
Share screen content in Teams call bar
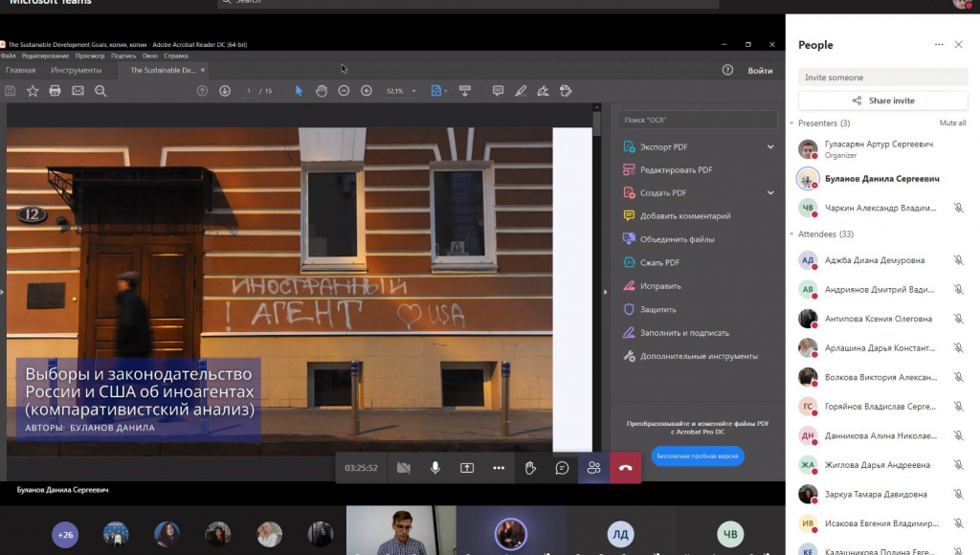point(467,468)
